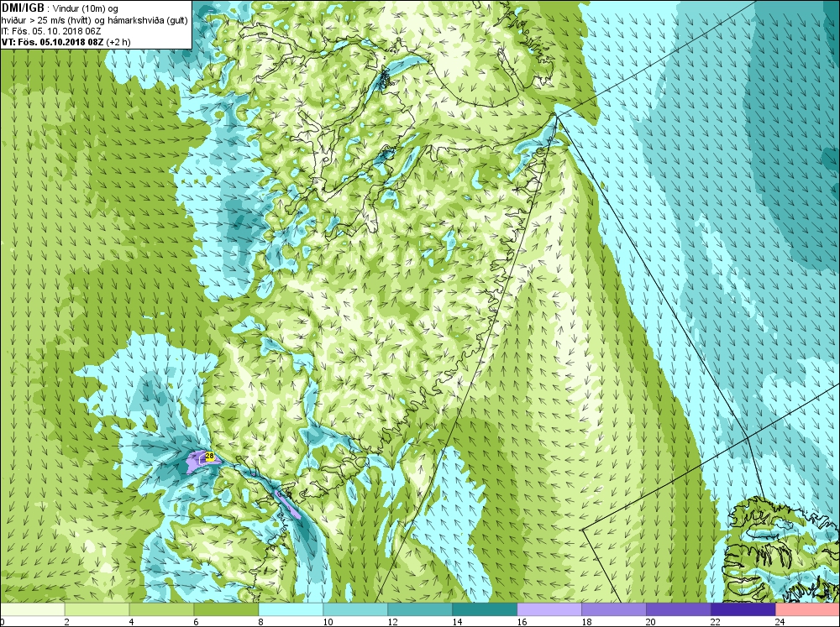Viewport: 840px width, 627px height.
Task: Click the legend scale label 8
Action: [260, 622]
